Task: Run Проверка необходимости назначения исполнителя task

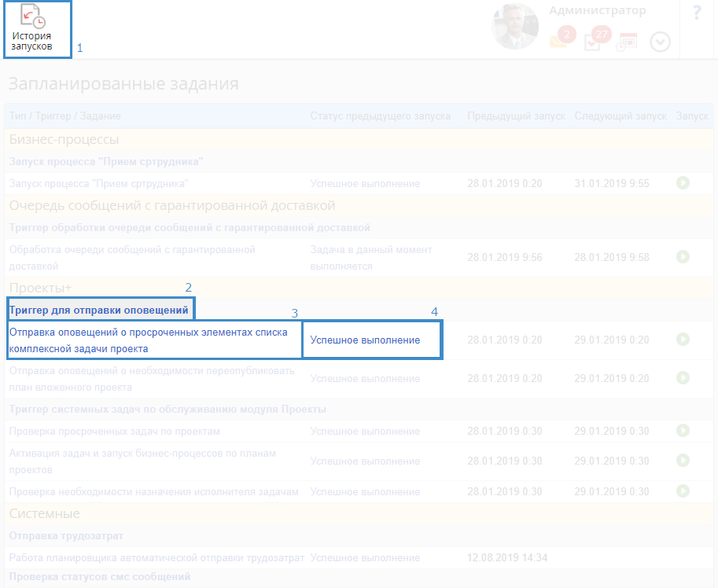Action: pos(683,491)
